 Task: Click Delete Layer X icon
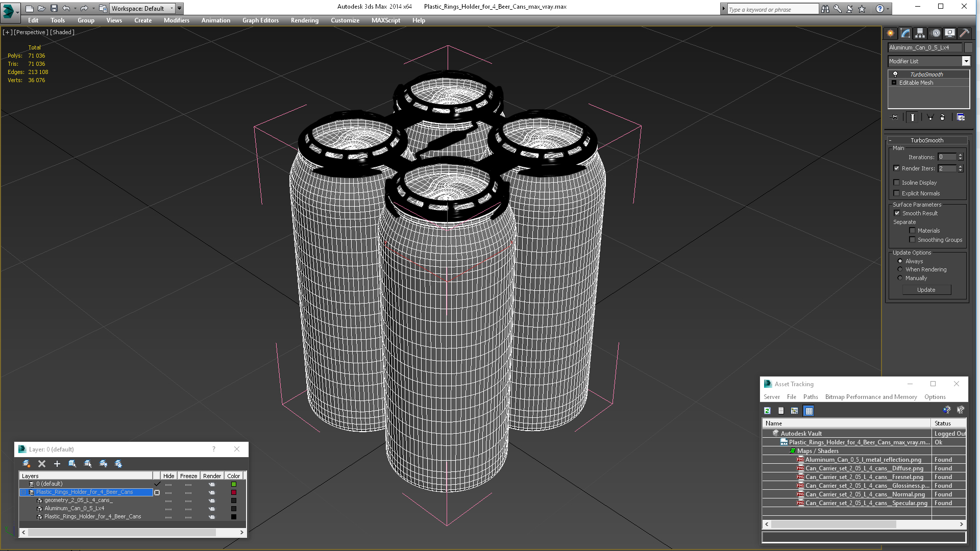(42, 464)
